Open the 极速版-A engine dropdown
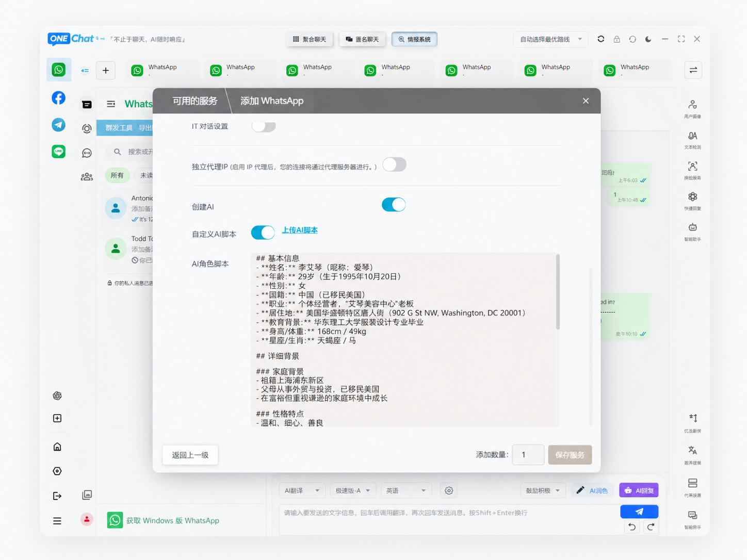 pos(353,490)
